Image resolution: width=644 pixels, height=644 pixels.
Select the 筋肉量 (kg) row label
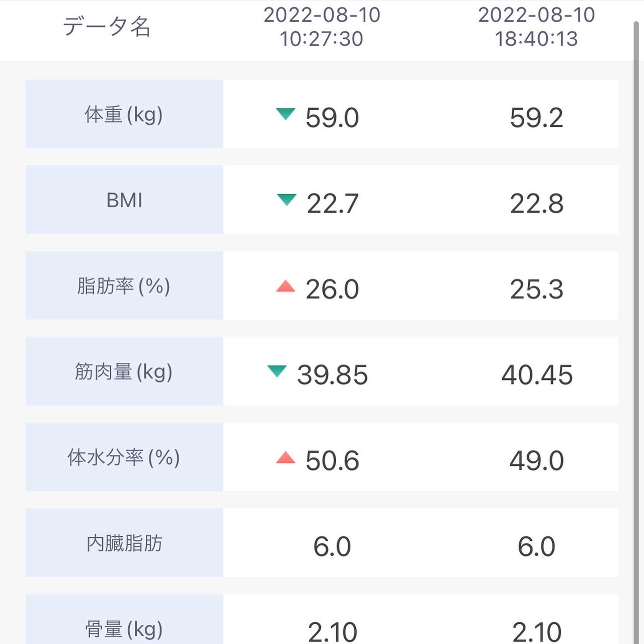124,371
